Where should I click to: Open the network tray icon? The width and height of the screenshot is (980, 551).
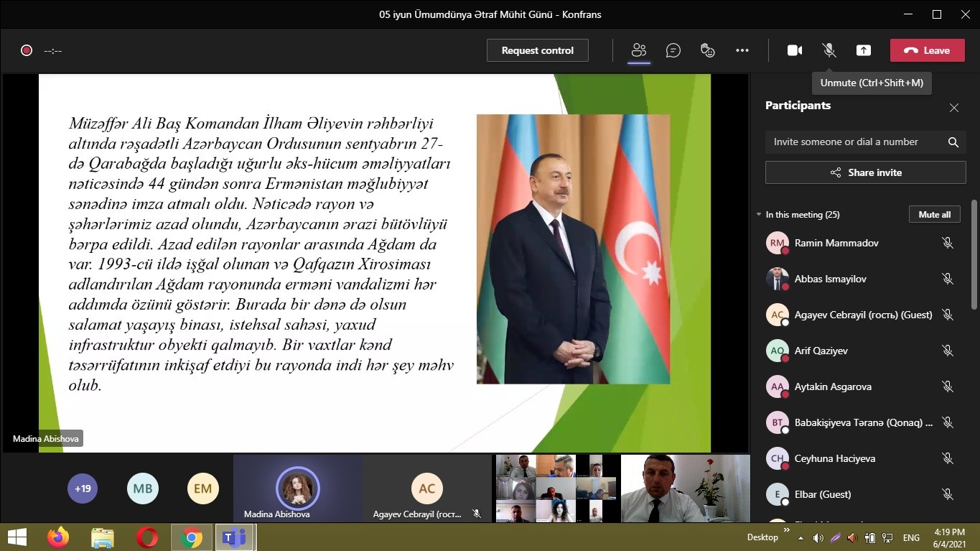[887, 537]
